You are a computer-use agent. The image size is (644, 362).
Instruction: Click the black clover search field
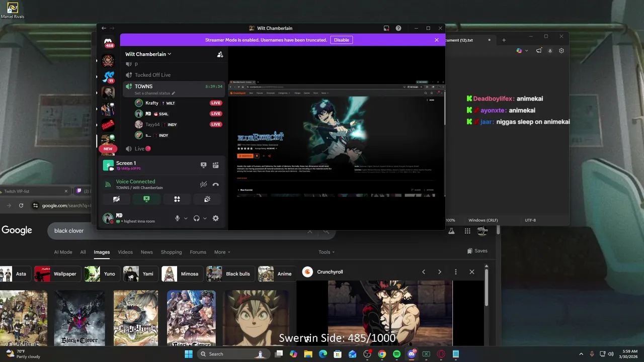pos(176,231)
